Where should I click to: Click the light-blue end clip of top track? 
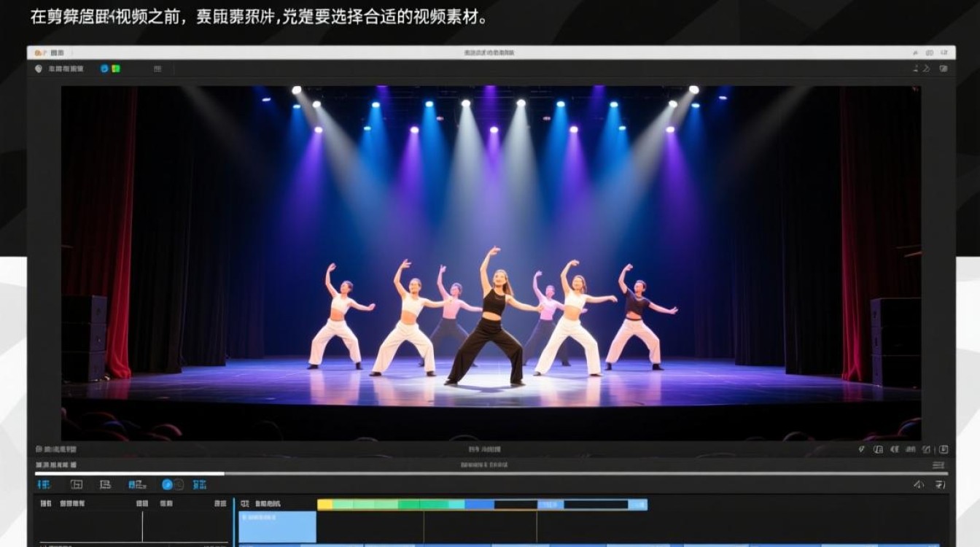(637, 504)
